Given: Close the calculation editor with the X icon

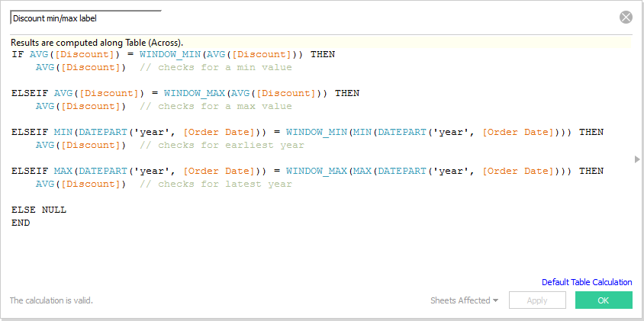Looking at the screenshot, I should pyautogui.click(x=626, y=18).
